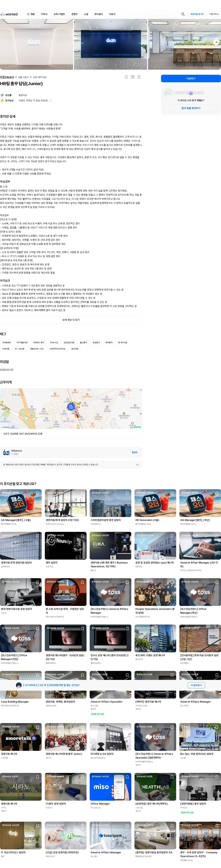Show next office photo with arrow button
This screenshot has height=868, width=221.
(216, 42)
